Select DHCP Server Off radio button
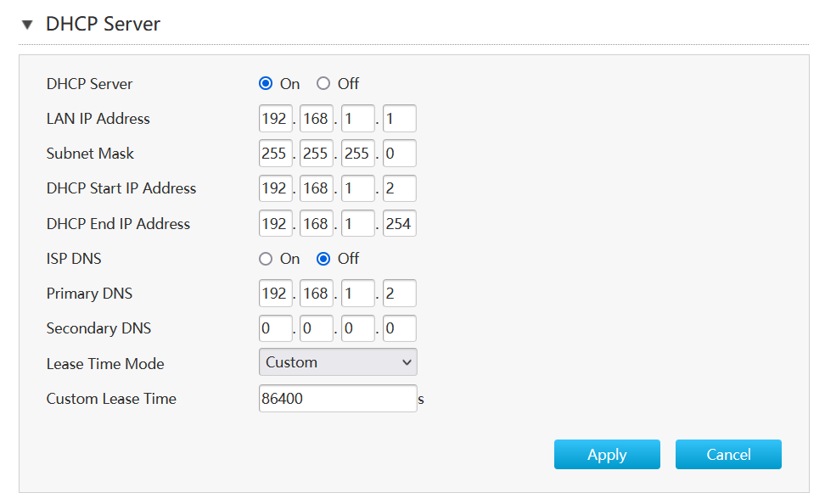825x504 pixels. point(323,83)
